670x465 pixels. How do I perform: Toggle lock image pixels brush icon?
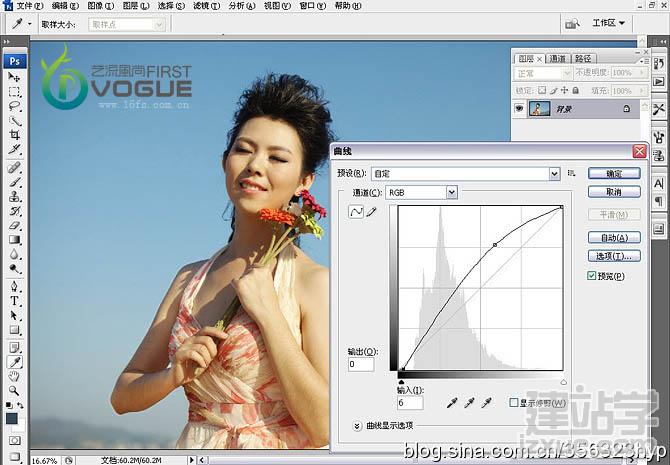554,90
